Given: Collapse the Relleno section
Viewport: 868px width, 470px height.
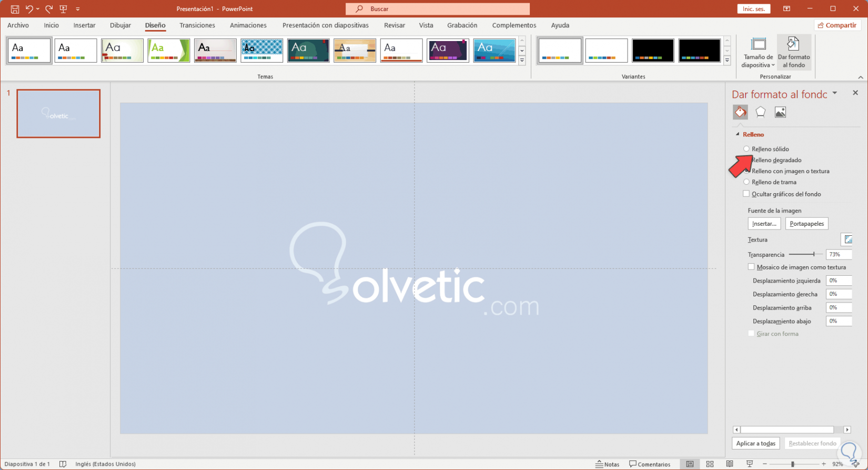Looking at the screenshot, I should [738, 135].
